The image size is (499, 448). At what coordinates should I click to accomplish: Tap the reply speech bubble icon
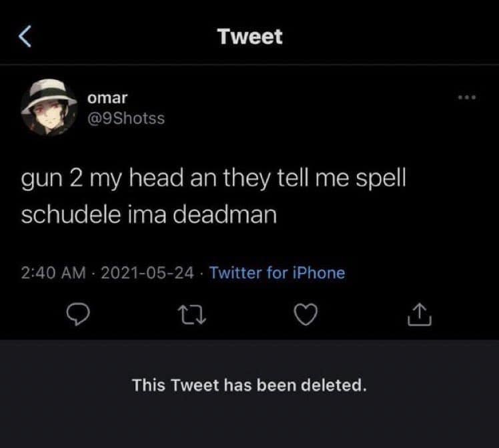pyautogui.click(x=80, y=312)
